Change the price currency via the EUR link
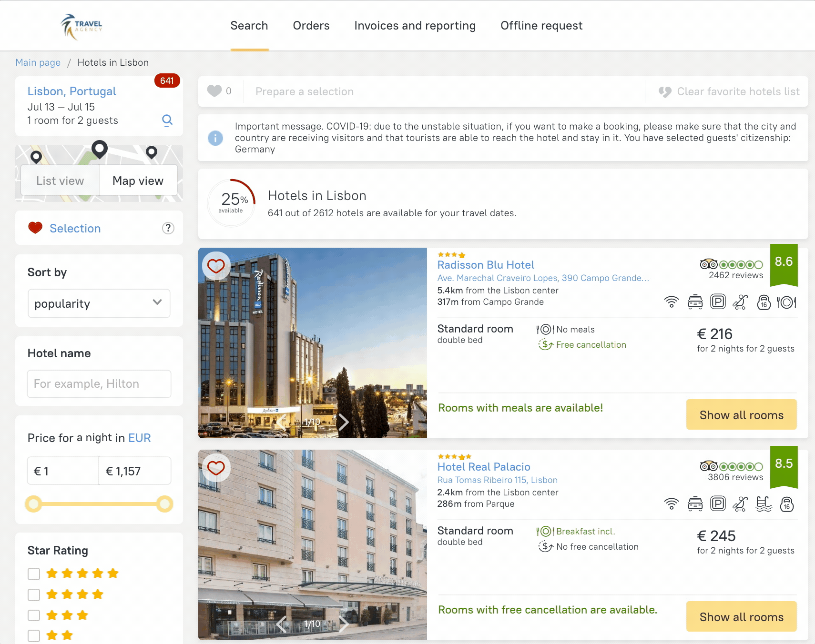Viewport: 815px width, 644px height. [140, 438]
